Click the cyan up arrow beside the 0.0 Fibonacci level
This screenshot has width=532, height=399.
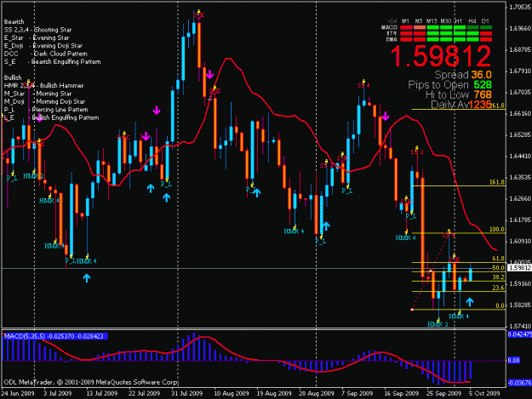coord(470,302)
